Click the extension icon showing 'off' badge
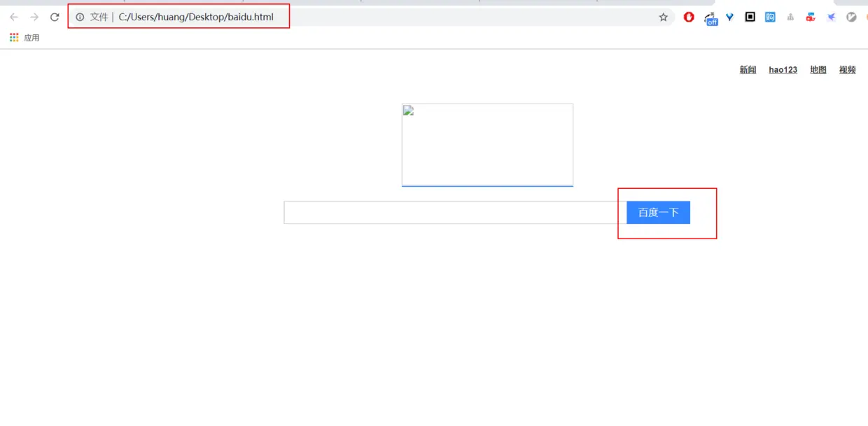This screenshot has height=426, width=868. (710, 17)
